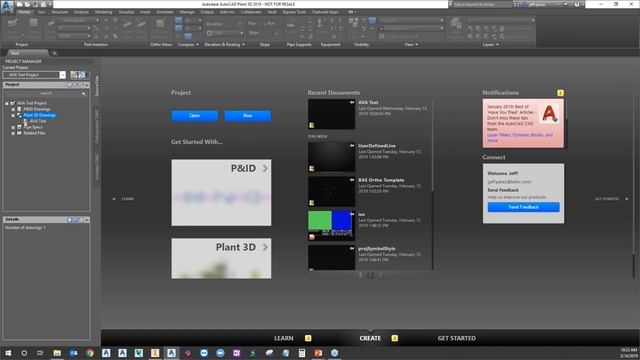Go to LEARN page at bottom
The image size is (640, 360).
point(284,338)
